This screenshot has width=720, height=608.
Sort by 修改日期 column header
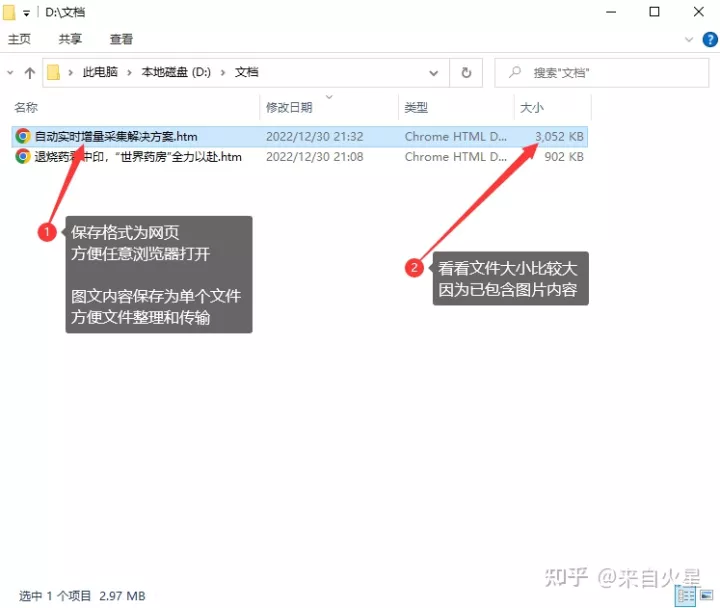pyautogui.click(x=289, y=107)
